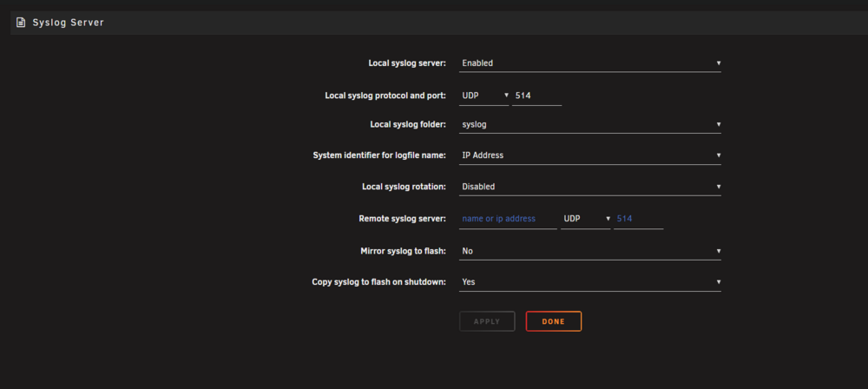The image size is (868, 389).
Task: Open the Local syslog folder dropdown
Action: click(x=590, y=125)
